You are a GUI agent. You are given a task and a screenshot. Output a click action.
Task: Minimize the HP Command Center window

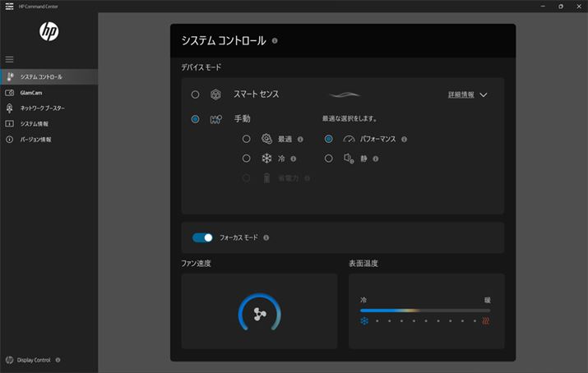tap(543, 7)
